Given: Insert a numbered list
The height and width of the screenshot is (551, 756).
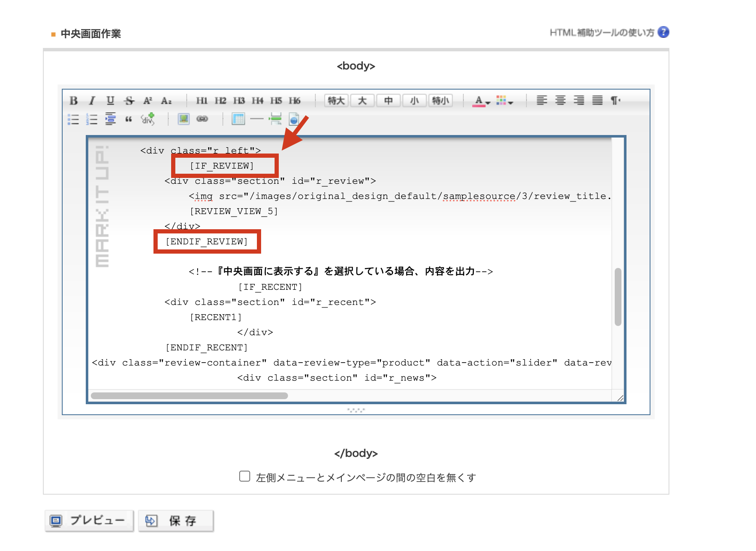Looking at the screenshot, I should 92,119.
